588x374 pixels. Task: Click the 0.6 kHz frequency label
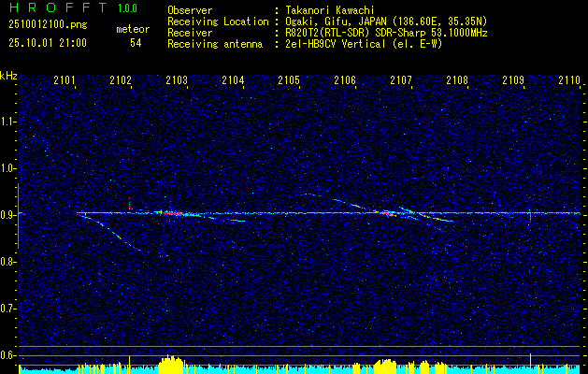tap(7, 355)
